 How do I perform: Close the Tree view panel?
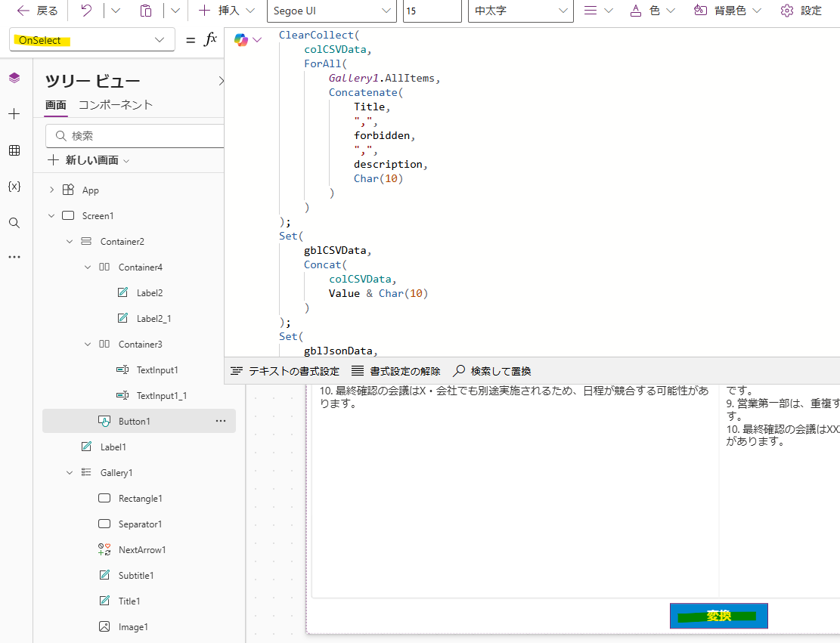coord(221,81)
